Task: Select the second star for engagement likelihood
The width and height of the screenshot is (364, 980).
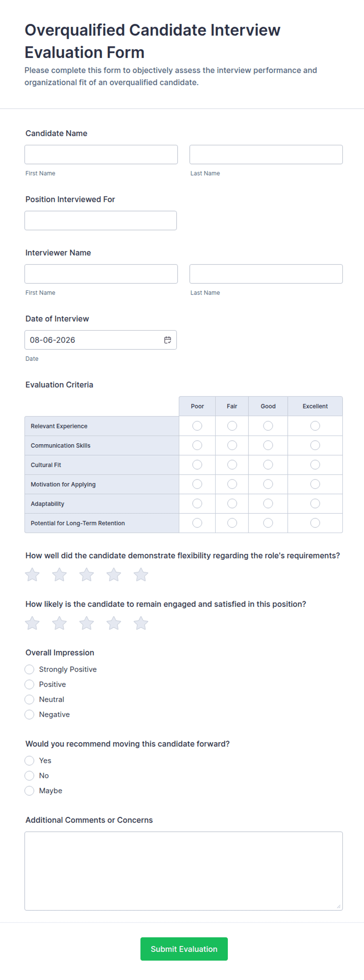Action: (59, 623)
